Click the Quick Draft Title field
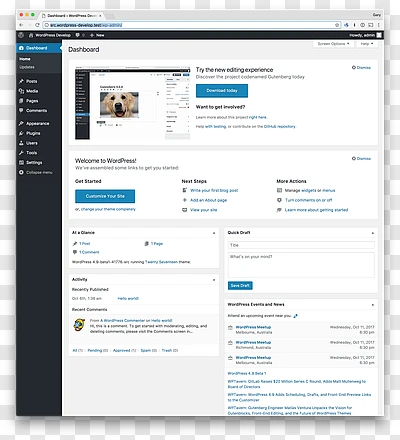The height and width of the screenshot is (440, 400). (x=301, y=245)
